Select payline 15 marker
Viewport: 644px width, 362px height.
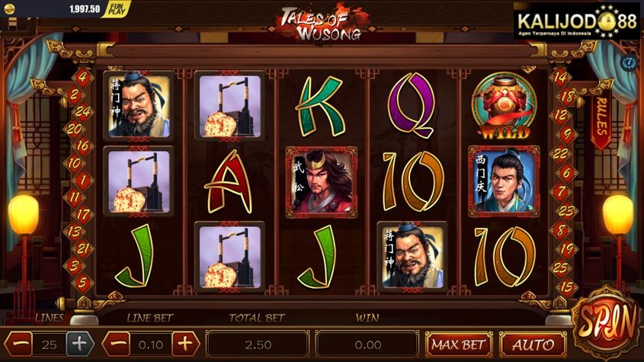click(x=566, y=286)
